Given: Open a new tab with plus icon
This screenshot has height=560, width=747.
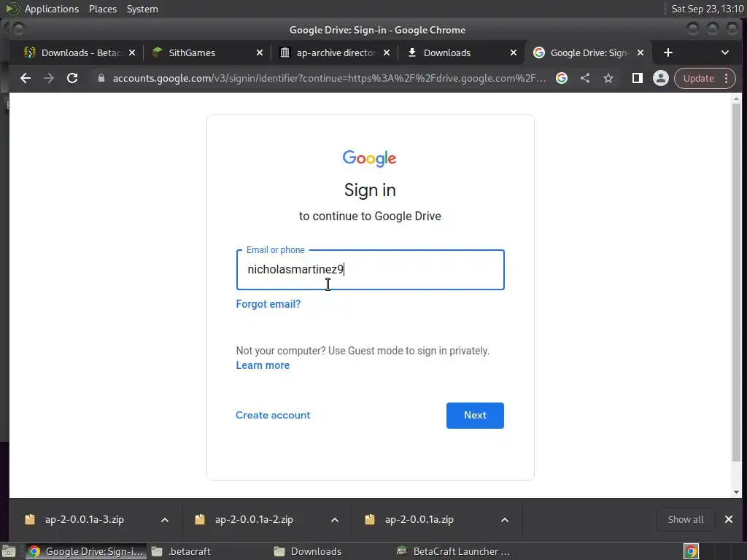Looking at the screenshot, I should (668, 52).
